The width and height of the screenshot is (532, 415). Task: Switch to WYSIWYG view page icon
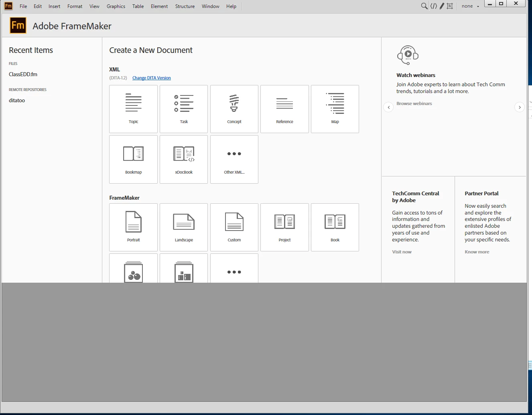pyautogui.click(x=450, y=6)
